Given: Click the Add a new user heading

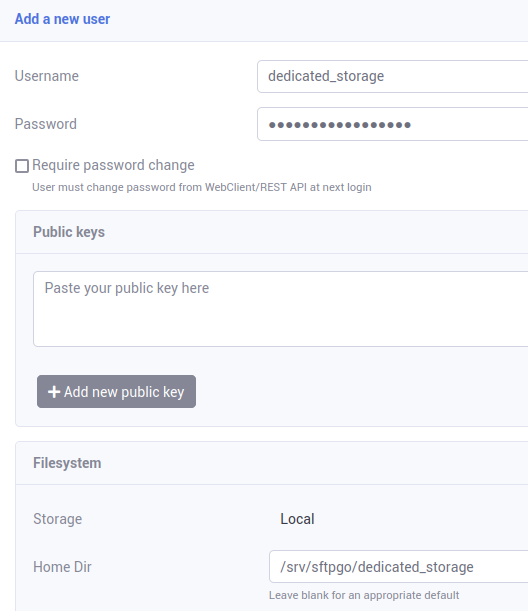Looking at the screenshot, I should (x=62, y=19).
